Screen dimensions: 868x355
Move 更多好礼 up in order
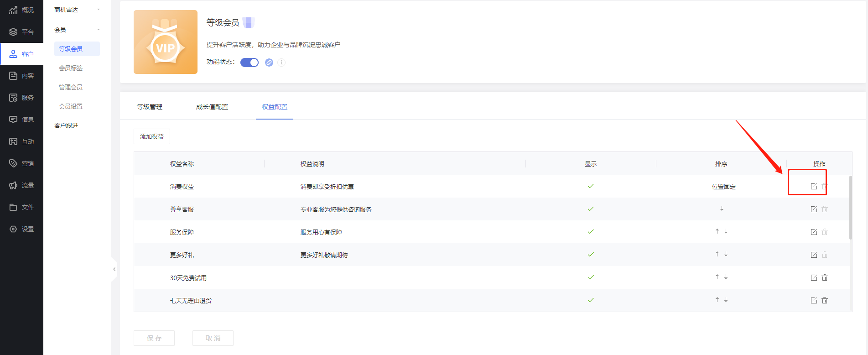click(x=717, y=254)
